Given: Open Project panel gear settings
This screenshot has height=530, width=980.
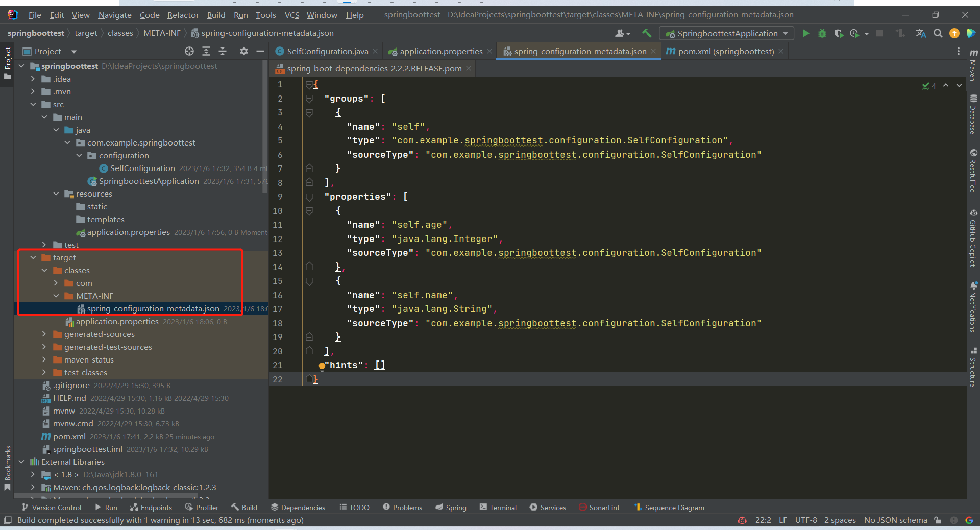Looking at the screenshot, I should click(244, 51).
